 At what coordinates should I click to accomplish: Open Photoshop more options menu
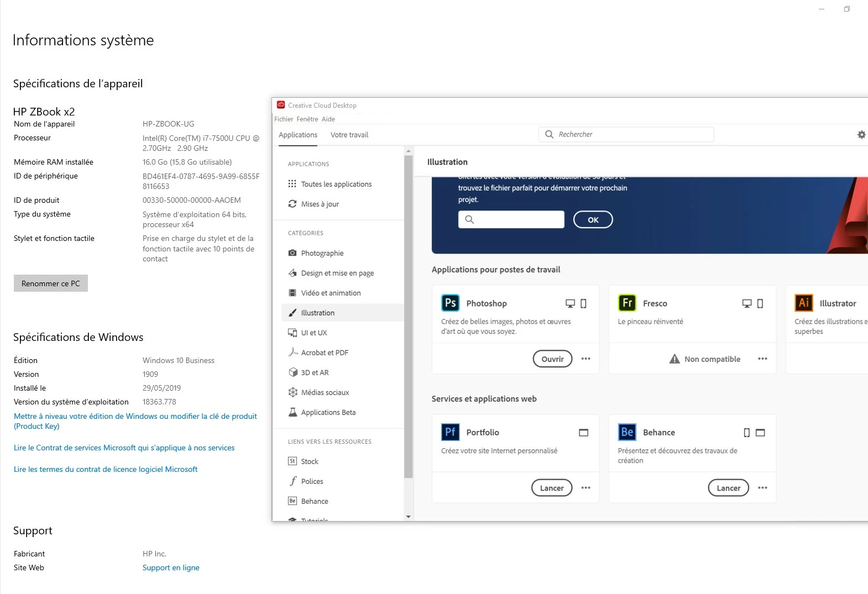coord(586,359)
